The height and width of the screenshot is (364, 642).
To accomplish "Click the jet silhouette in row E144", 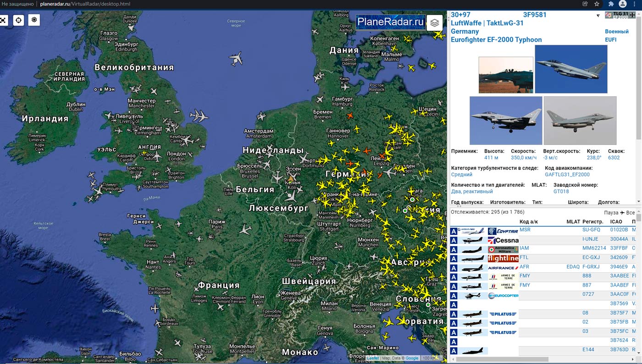I will coord(472,351).
